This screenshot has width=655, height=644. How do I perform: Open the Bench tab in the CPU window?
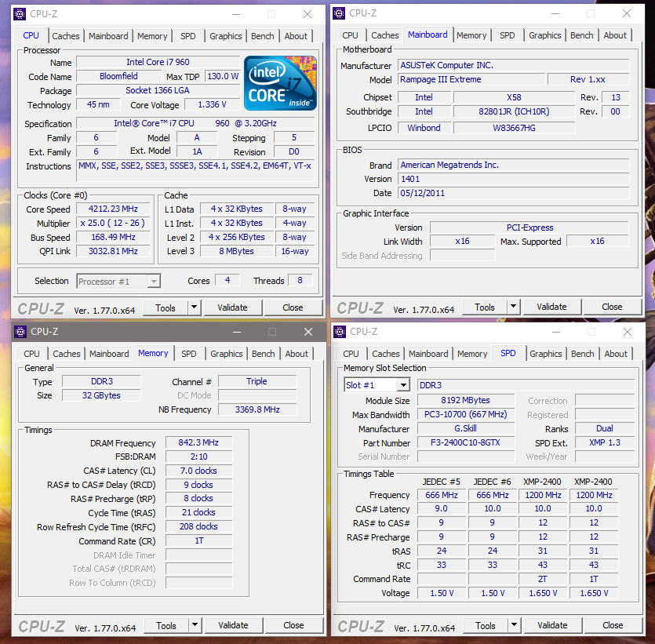(x=262, y=36)
